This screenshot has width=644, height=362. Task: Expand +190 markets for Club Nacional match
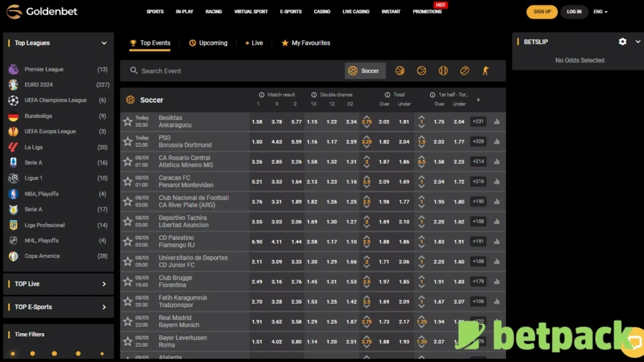[x=478, y=202]
